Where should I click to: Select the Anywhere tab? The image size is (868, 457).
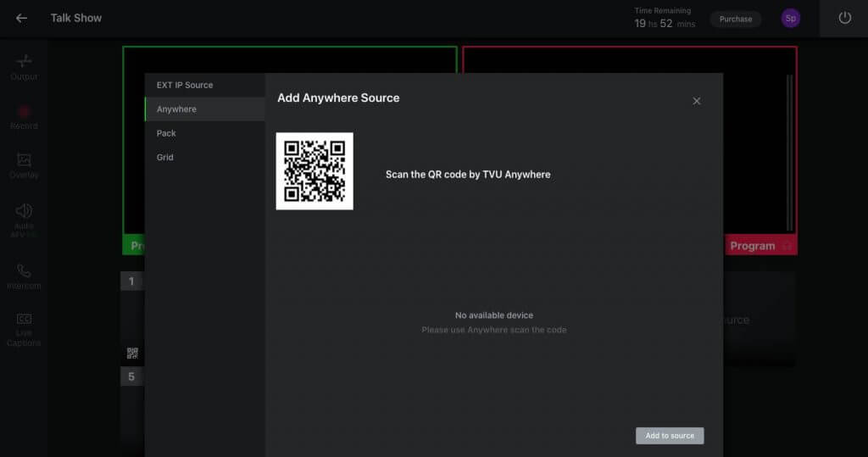[205, 109]
